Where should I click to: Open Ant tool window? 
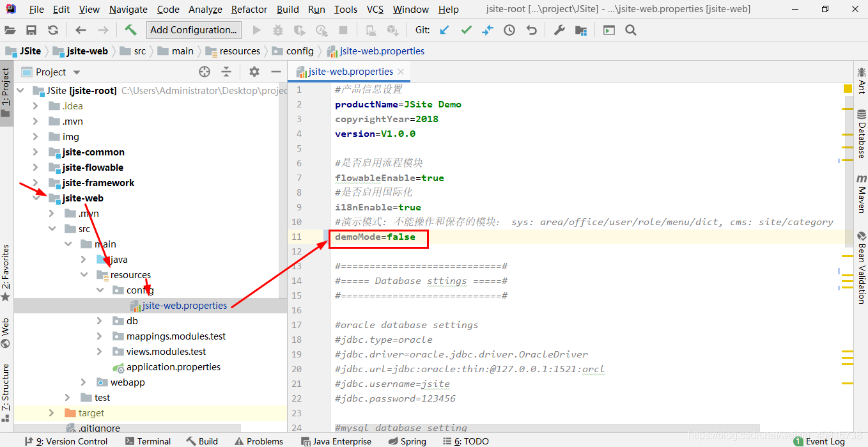(x=861, y=81)
